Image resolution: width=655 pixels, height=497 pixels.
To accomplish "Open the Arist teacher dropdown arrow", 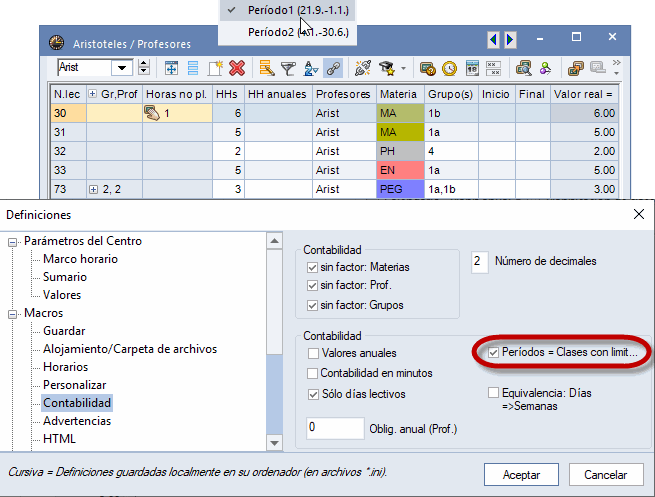I will [122, 68].
